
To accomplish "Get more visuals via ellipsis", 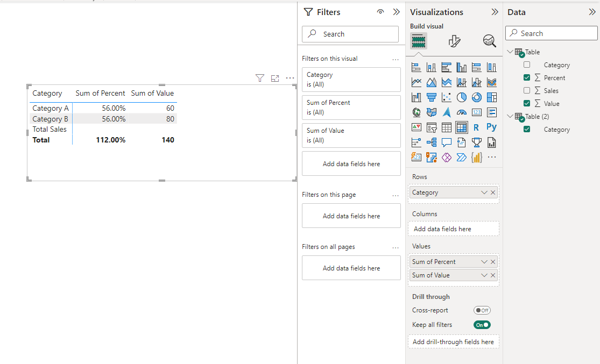I will click(x=492, y=157).
